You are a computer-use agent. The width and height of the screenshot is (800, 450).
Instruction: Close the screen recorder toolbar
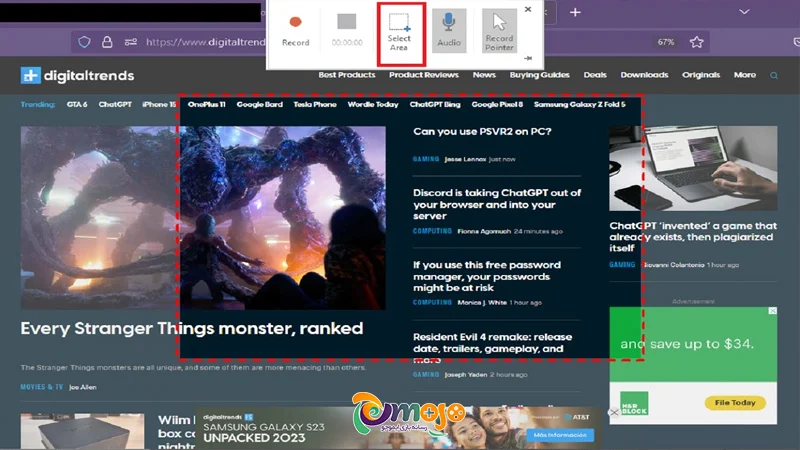pos(528,9)
